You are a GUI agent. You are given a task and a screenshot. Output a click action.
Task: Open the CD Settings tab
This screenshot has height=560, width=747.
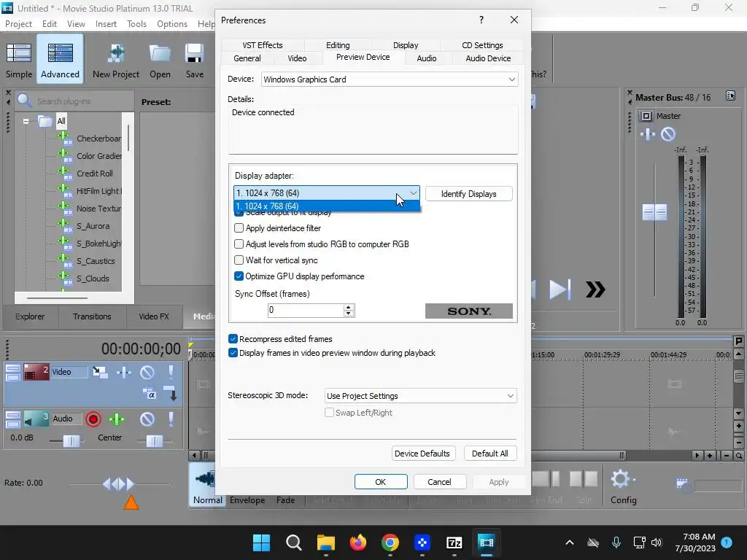[482, 45]
